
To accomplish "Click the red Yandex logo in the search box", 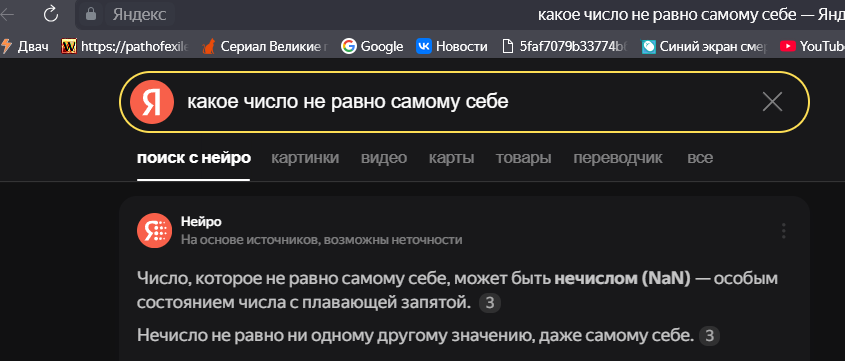I will point(152,102).
